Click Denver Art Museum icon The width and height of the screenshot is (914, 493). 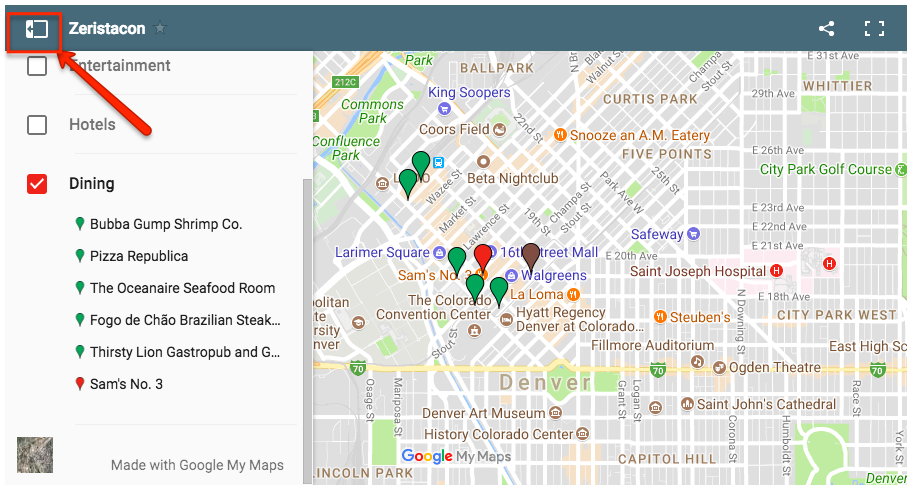click(x=556, y=413)
